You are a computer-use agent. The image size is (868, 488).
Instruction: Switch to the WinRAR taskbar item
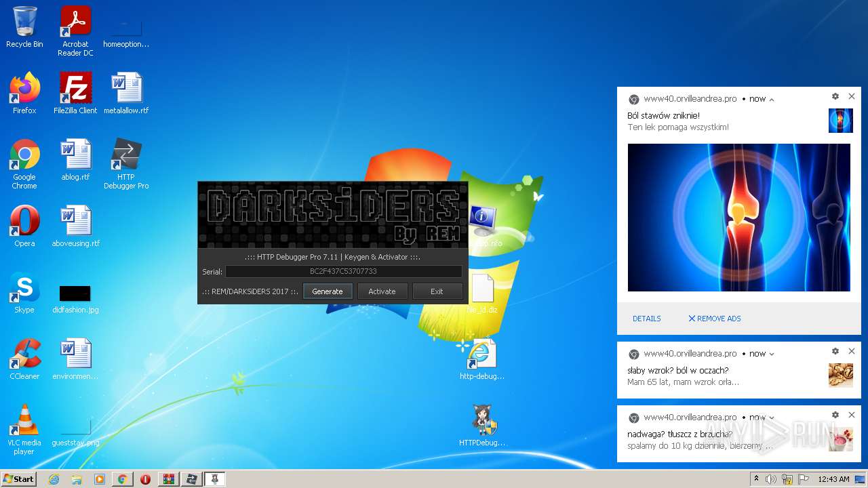coord(168,479)
